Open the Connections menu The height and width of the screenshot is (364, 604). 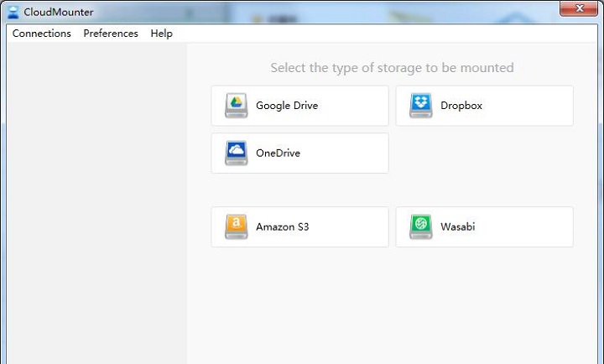click(42, 34)
